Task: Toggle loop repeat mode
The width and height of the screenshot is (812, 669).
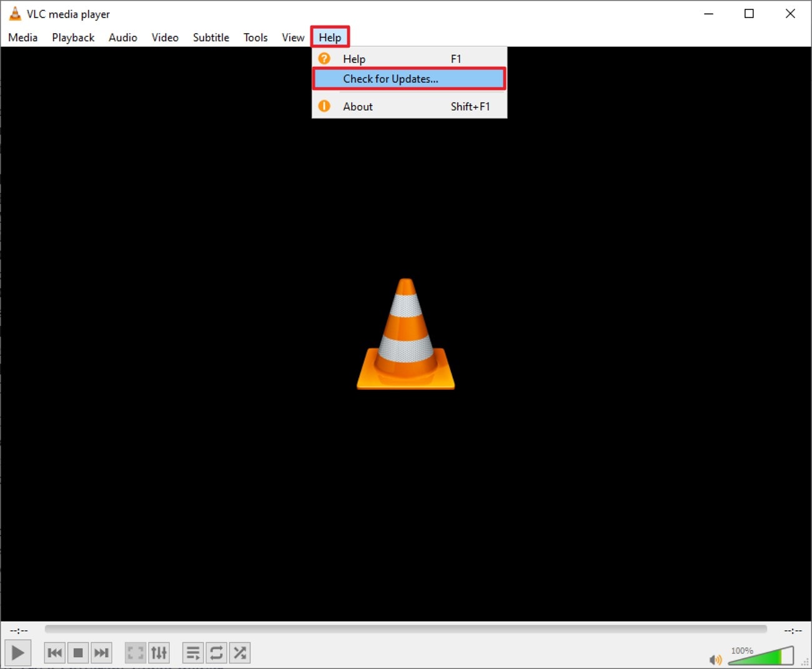Action: point(216,653)
